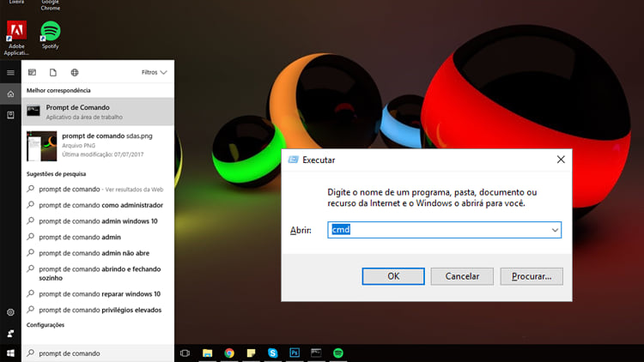
Task: Open Skype from the taskbar
Action: pos(273,353)
